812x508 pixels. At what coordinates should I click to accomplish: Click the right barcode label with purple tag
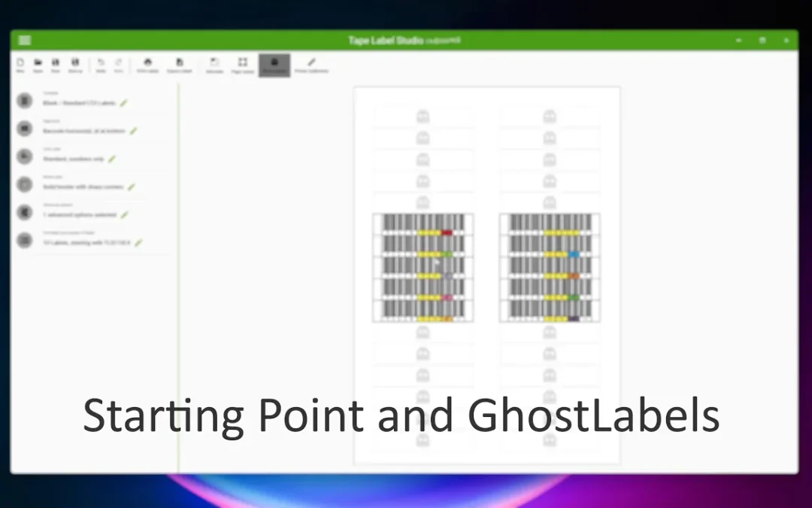pos(550,311)
